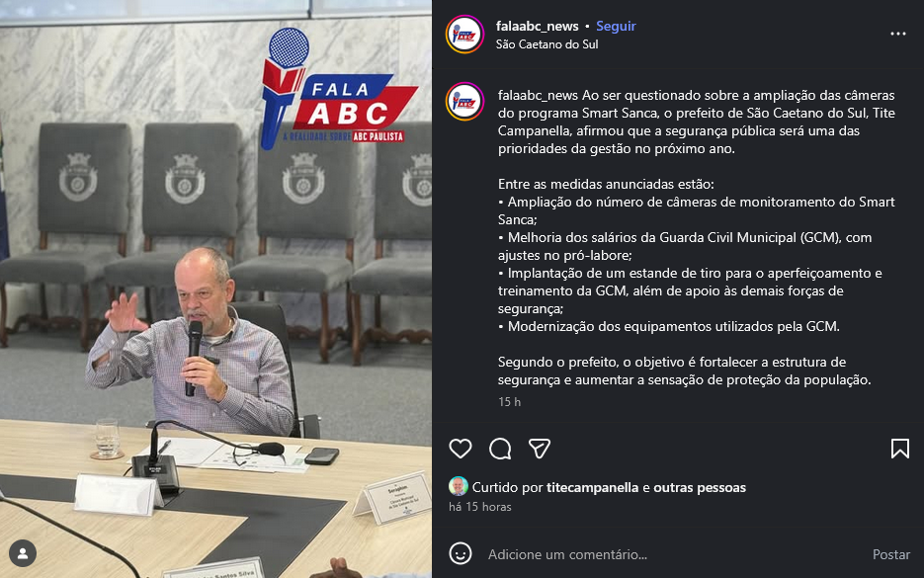This screenshot has width=924, height=578.
Task: Focus the Adicione um comentário field
Action: (x=672, y=554)
